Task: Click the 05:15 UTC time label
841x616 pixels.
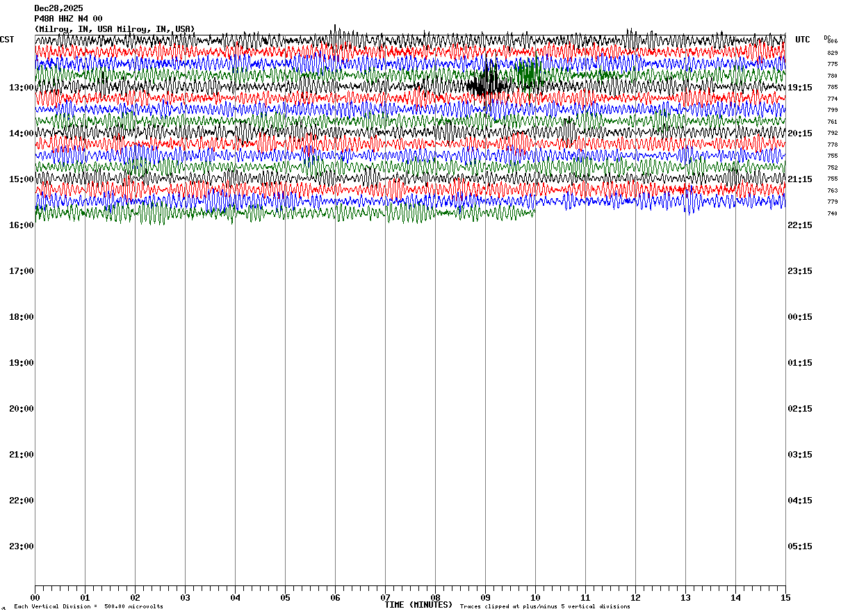Action: [800, 546]
